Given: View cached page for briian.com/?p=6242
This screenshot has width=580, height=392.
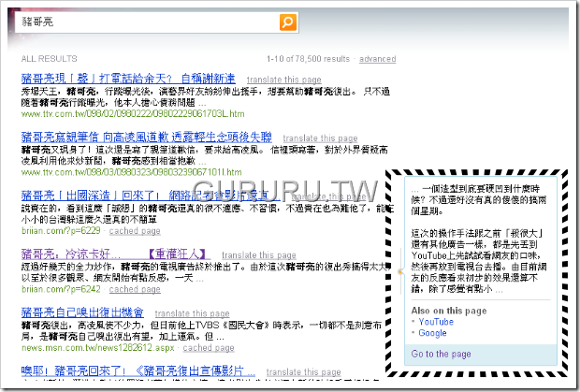Looking at the screenshot, I should coord(135,289).
